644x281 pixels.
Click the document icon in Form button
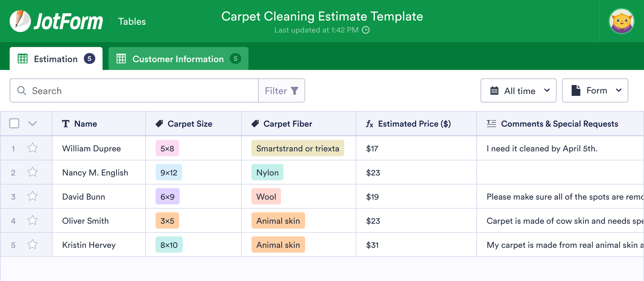click(576, 90)
